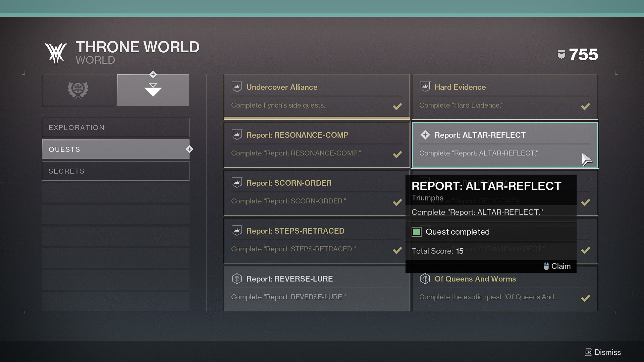Click the mouse icon beside Claim

tap(546, 266)
